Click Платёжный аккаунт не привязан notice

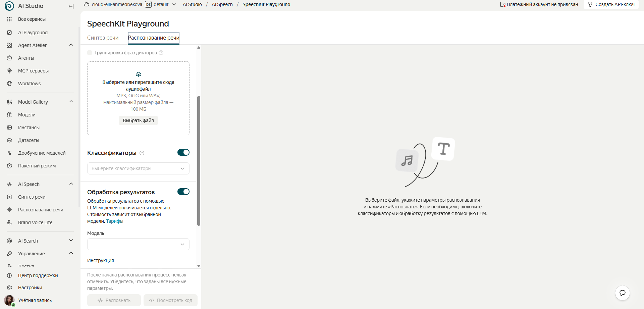point(539,4)
